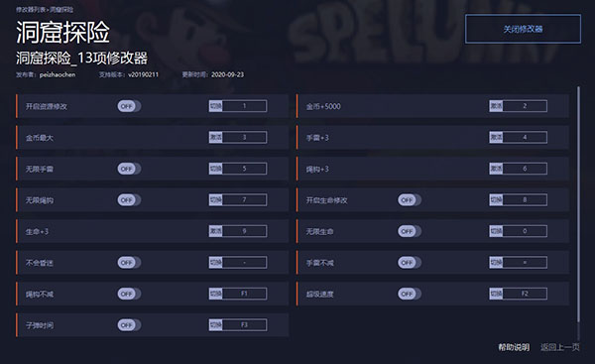The image size is (595, 364).
Task: Toggle 开启生命修改 on
Action: tap(410, 200)
